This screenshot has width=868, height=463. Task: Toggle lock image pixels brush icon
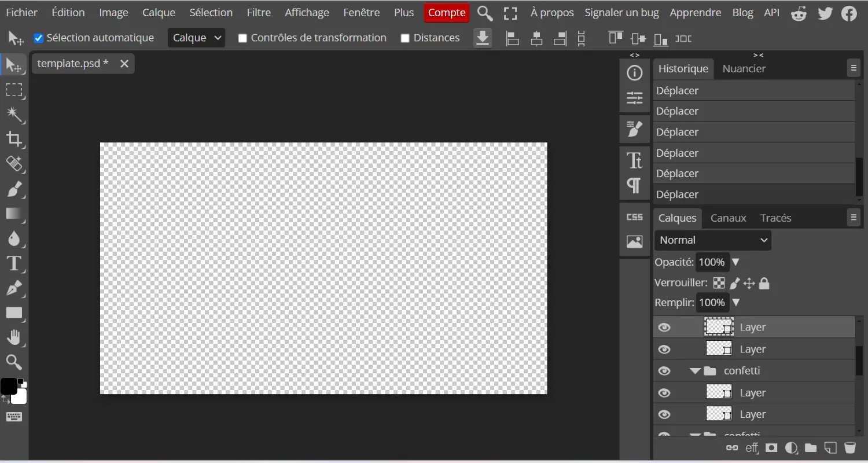[734, 284]
